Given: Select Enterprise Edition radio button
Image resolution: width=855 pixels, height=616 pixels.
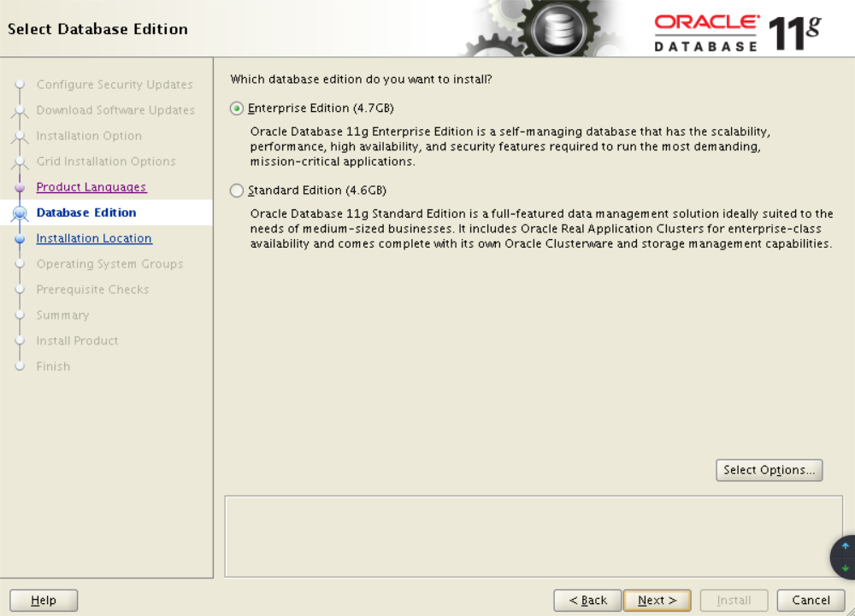Looking at the screenshot, I should pyautogui.click(x=236, y=109).
